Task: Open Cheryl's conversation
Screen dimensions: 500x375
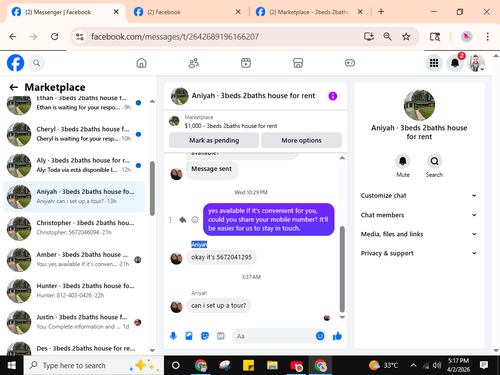Action: (74, 134)
